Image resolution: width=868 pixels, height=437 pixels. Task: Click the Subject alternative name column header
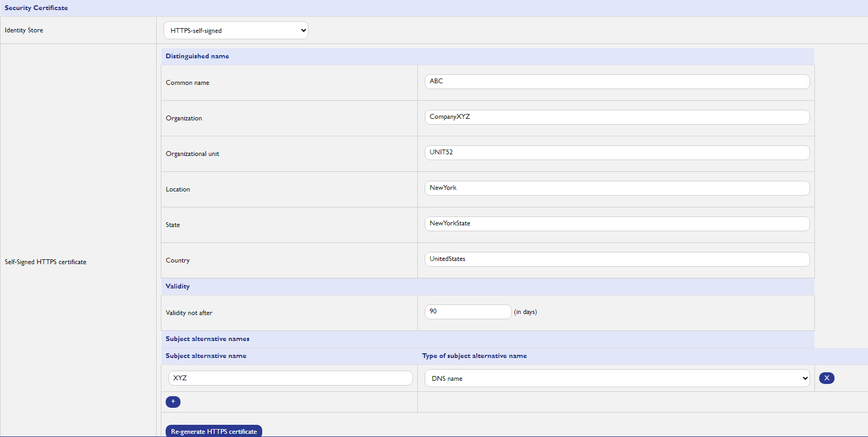pos(206,356)
